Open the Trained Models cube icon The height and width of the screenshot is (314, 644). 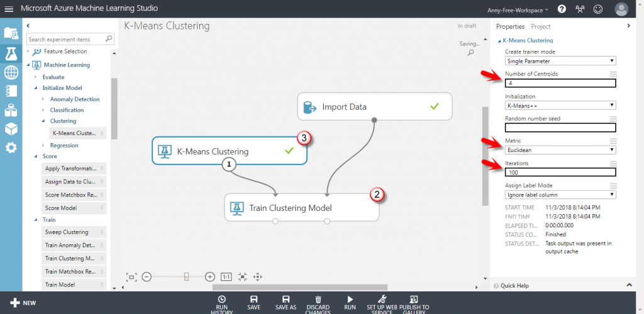tap(11, 129)
